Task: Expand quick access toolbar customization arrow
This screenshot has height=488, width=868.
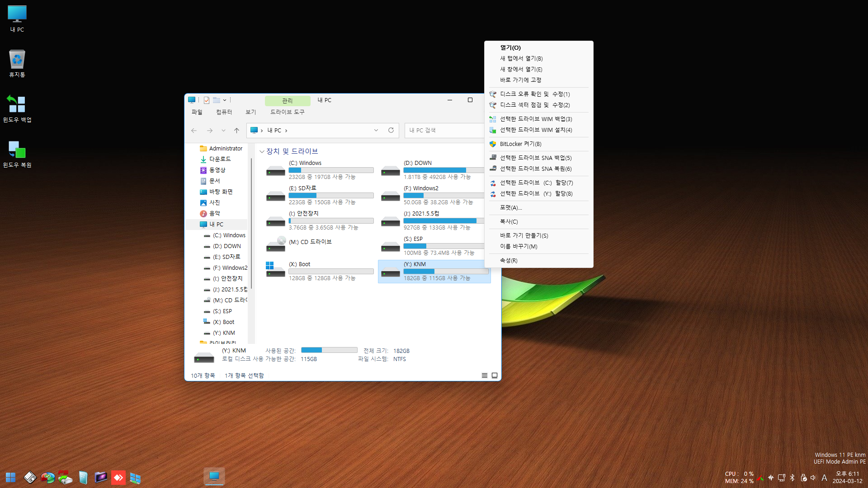Action: (225, 100)
